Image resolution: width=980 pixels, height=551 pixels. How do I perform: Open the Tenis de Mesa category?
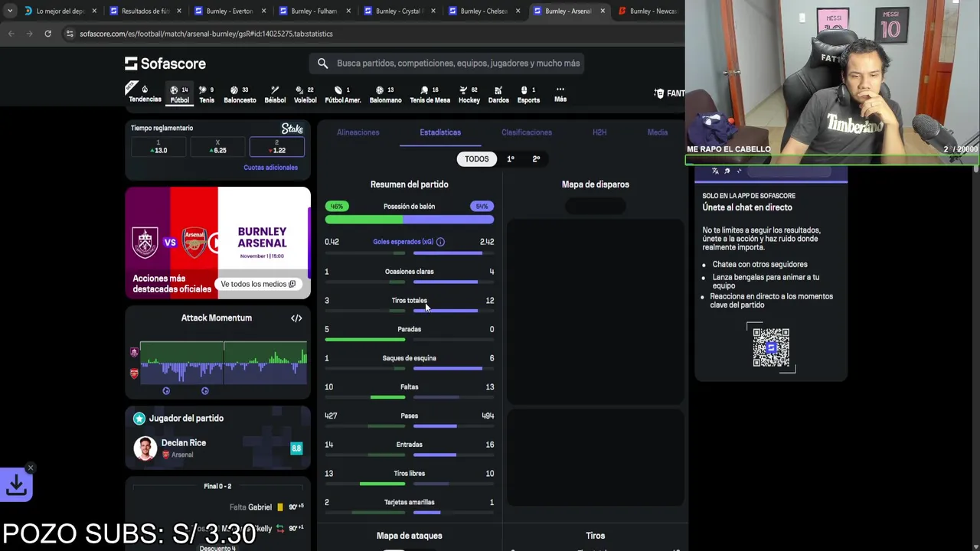coord(430,94)
